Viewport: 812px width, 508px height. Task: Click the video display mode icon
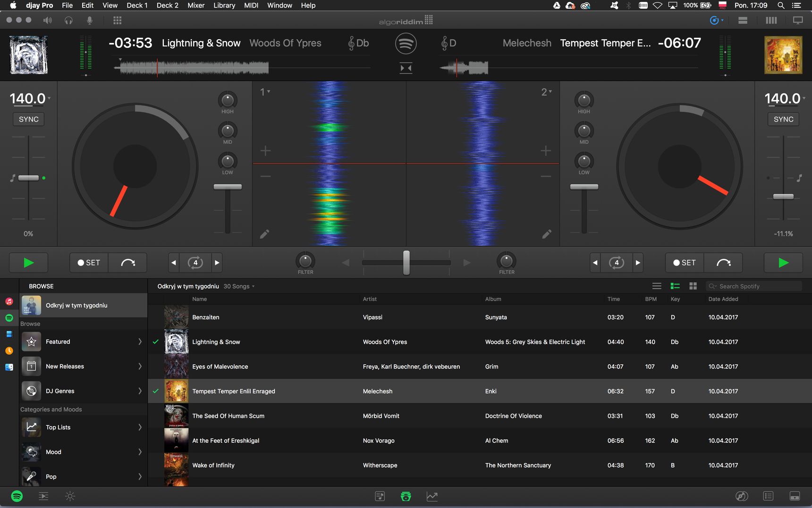coord(798,20)
